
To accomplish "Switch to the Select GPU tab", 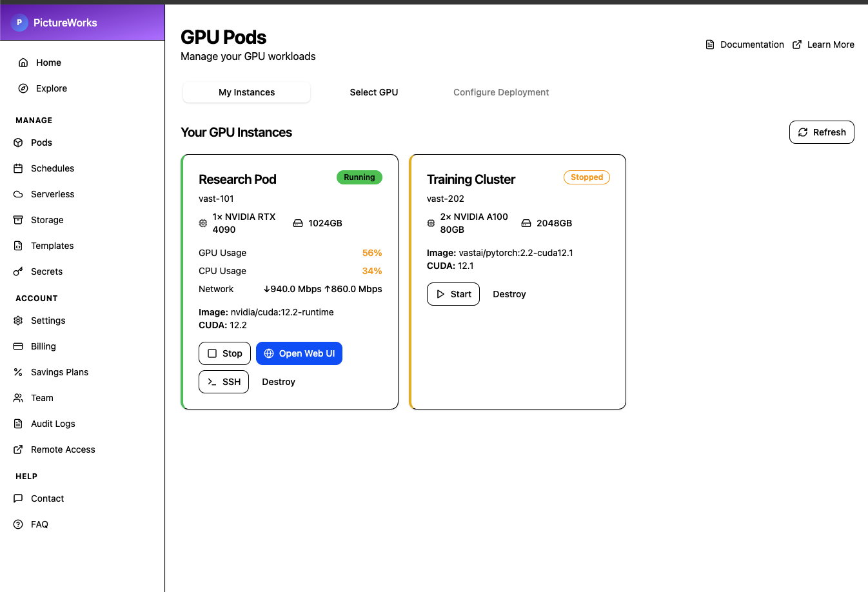I will 374,92.
